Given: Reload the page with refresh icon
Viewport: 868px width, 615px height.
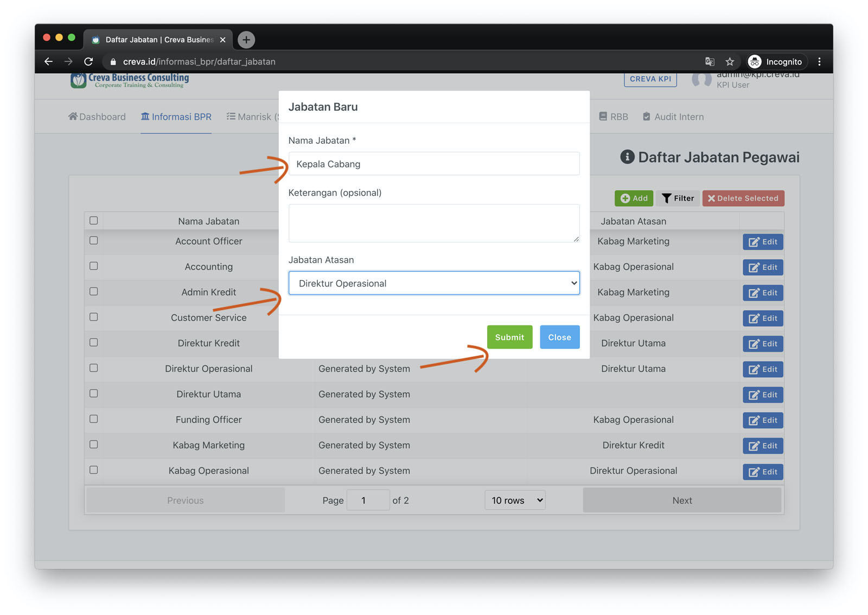Looking at the screenshot, I should coord(88,62).
